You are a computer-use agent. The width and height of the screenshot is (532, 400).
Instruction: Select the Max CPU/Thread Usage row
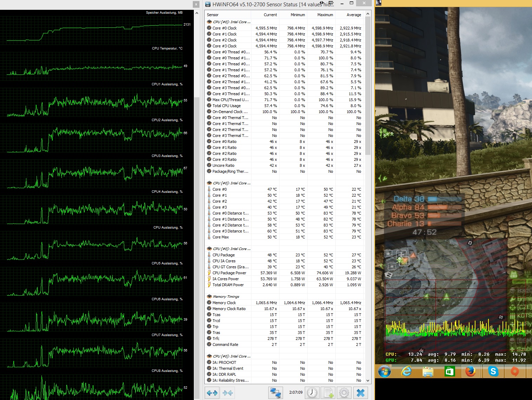pyautogui.click(x=284, y=100)
